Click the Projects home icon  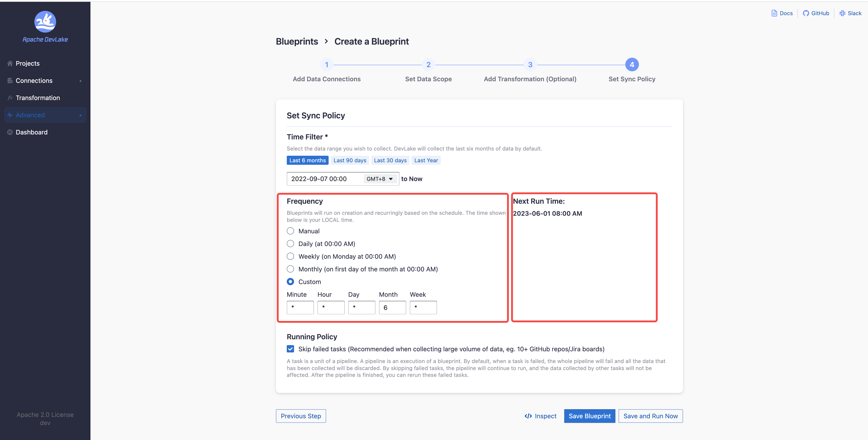tap(10, 63)
